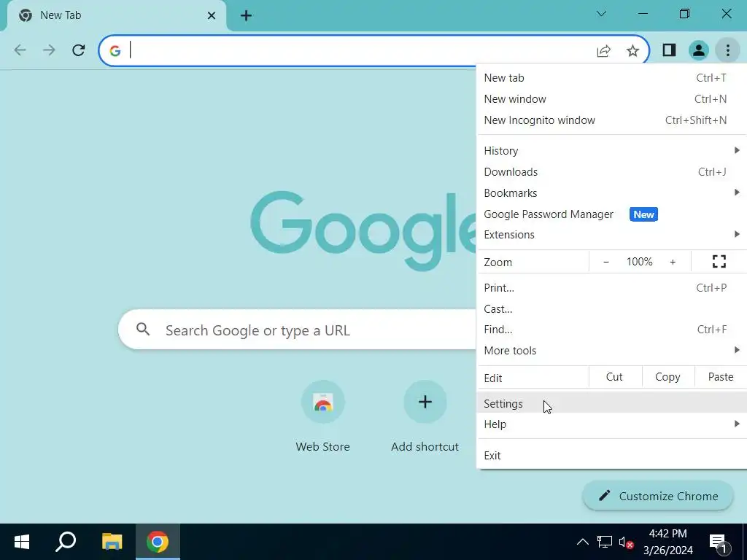Choose New tab from the menu
747x560 pixels.
(x=612, y=77)
